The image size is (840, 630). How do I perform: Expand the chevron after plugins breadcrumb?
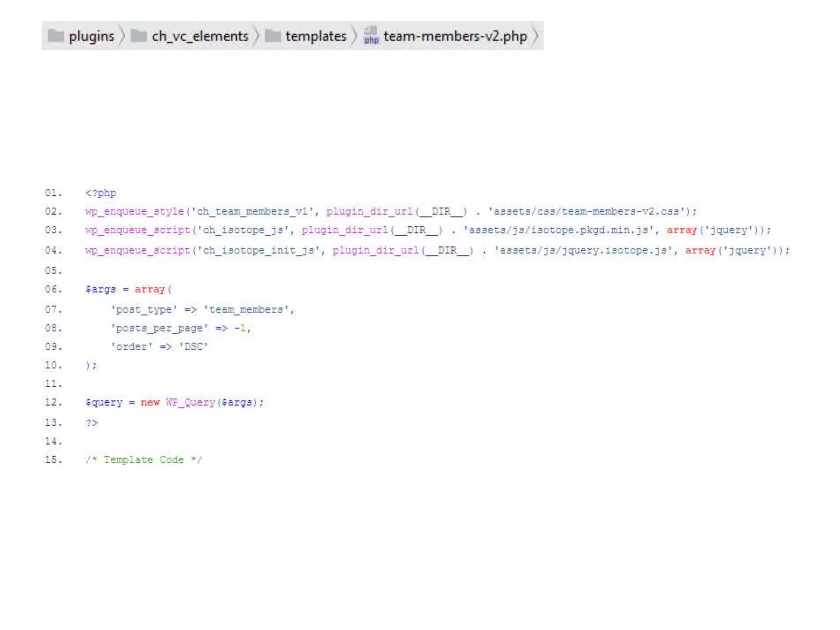tap(122, 36)
